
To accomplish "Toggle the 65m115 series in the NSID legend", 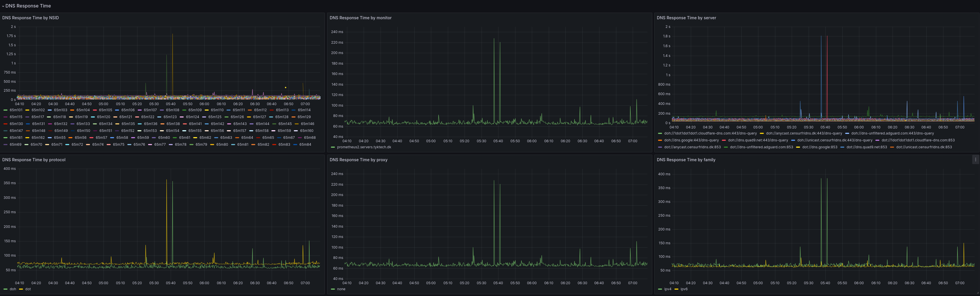I will pyautogui.click(x=16, y=117).
